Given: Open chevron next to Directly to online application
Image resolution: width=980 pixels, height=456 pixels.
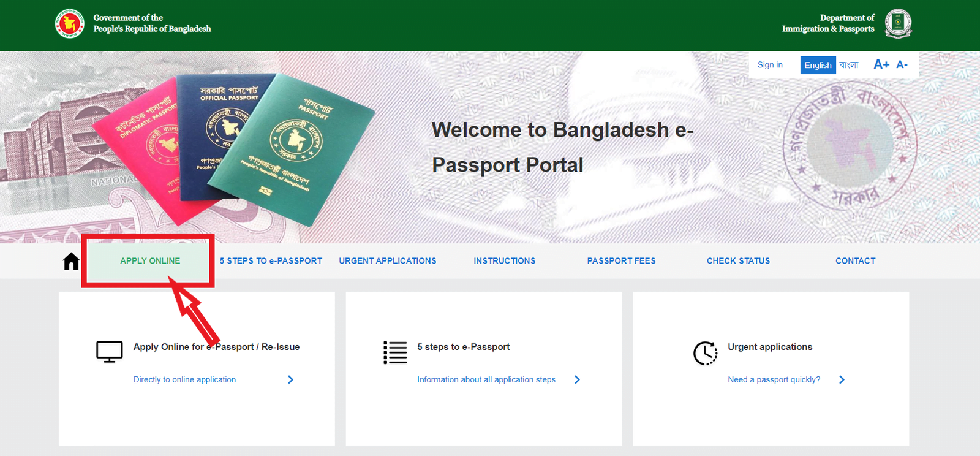Looking at the screenshot, I should point(291,380).
